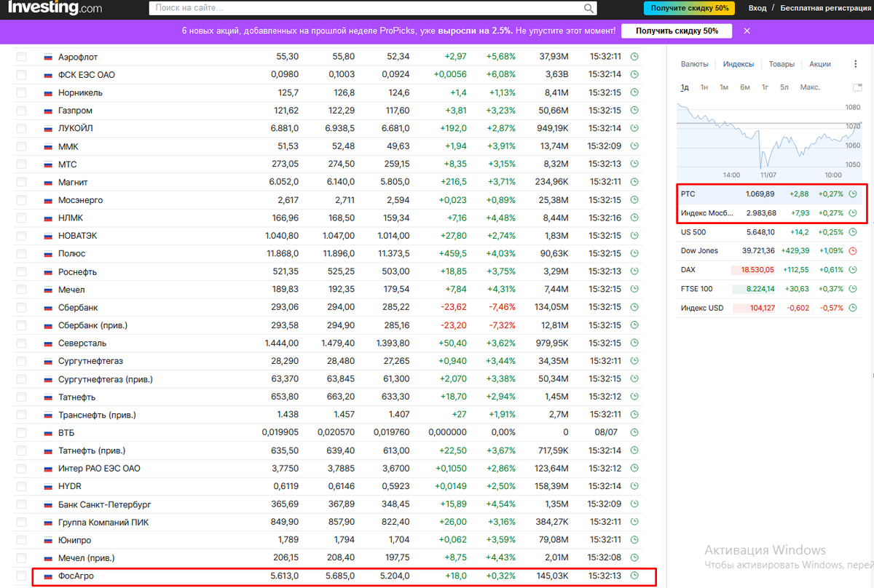The height and width of the screenshot is (588, 874).
Task: Click the clock icon for Индекс USD
Action: pos(852,308)
